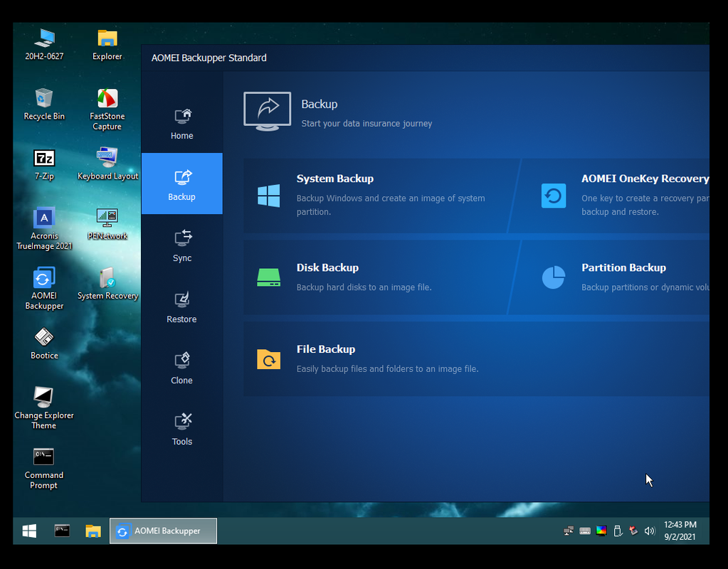Click the Partition Backup pie icon
Image resolution: width=728 pixels, height=569 pixels.
click(554, 277)
